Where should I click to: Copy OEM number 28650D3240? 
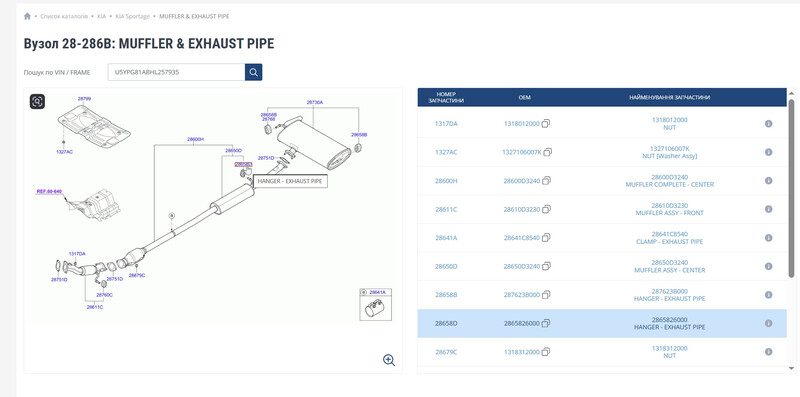click(x=546, y=266)
